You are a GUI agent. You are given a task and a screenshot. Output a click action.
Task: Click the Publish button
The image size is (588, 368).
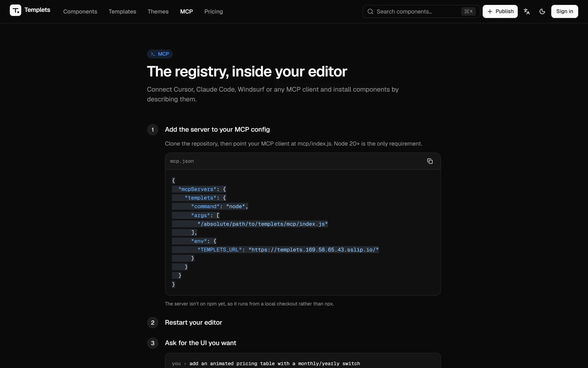tap(500, 11)
